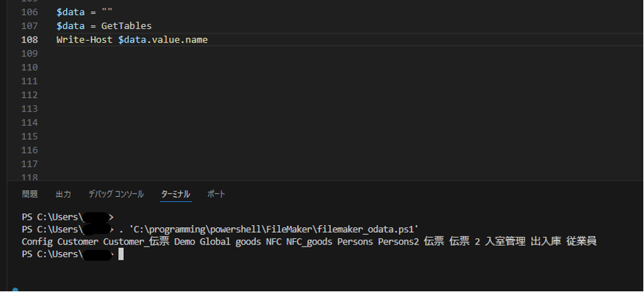Show the ポート panel tab
This screenshot has width=644, height=292.
pos(216,194)
